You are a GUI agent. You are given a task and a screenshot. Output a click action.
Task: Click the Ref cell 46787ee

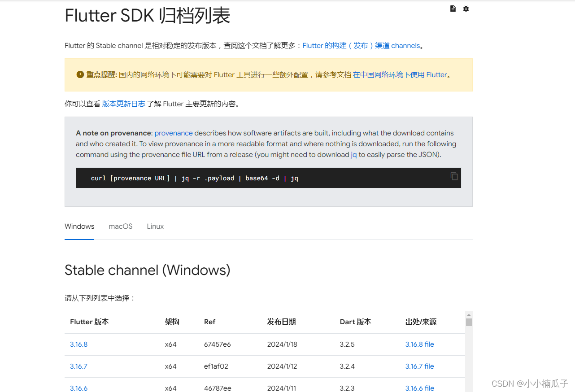(218, 388)
